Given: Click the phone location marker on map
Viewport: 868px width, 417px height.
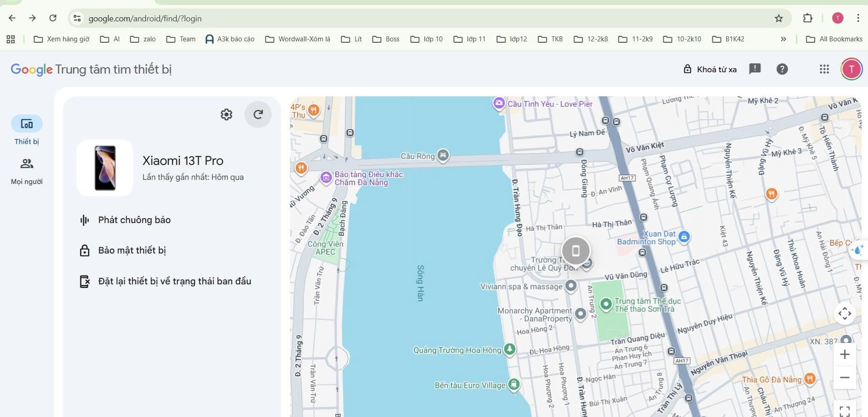Looking at the screenshot, I should click(575, 250).
